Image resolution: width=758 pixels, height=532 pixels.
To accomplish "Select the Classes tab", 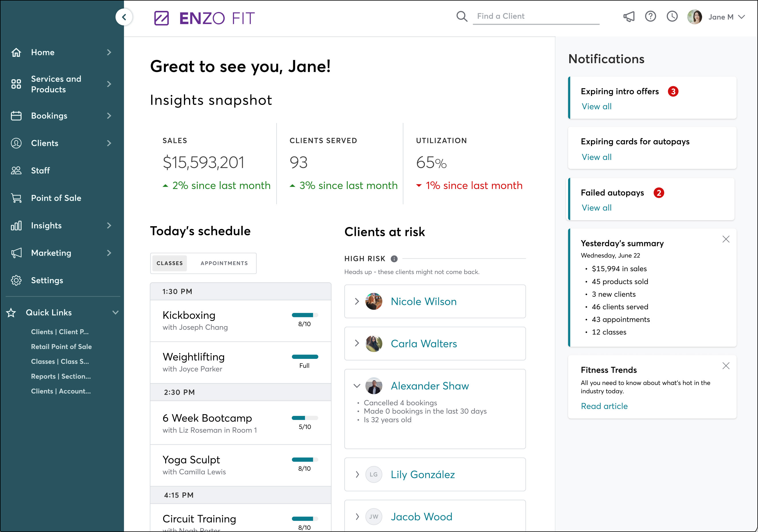I will coord(170,263).
